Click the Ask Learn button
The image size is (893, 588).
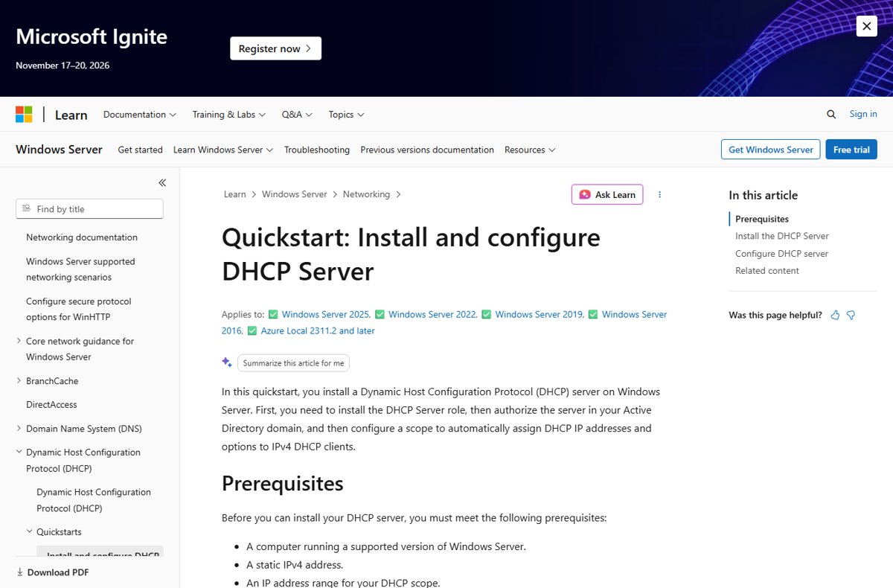click(607, 194)
